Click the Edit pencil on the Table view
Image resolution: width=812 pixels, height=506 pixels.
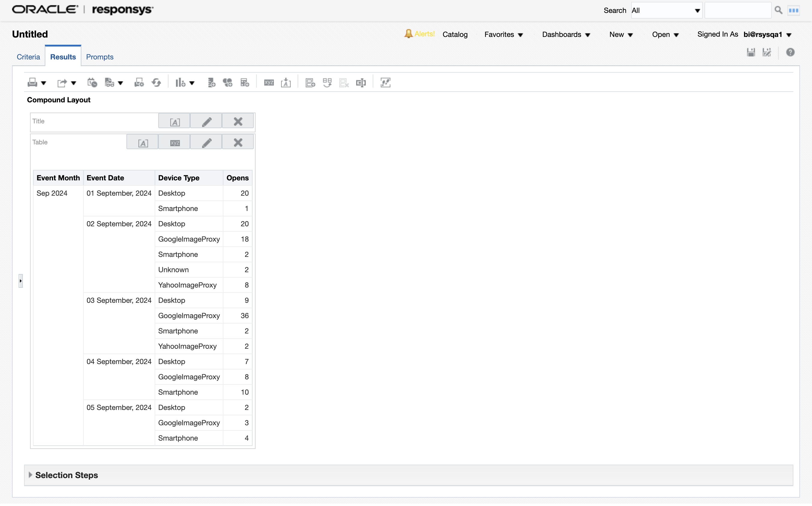pyautogui.click(x=206, y=143)
